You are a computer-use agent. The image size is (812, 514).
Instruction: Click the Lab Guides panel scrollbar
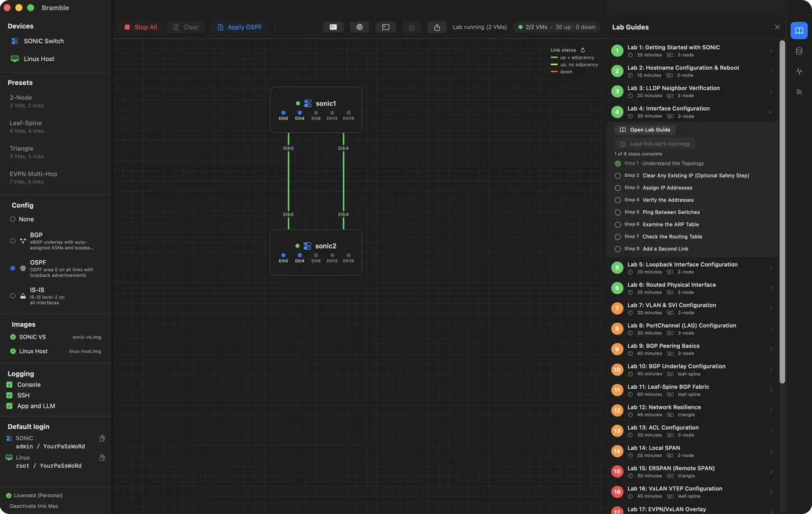782,212
